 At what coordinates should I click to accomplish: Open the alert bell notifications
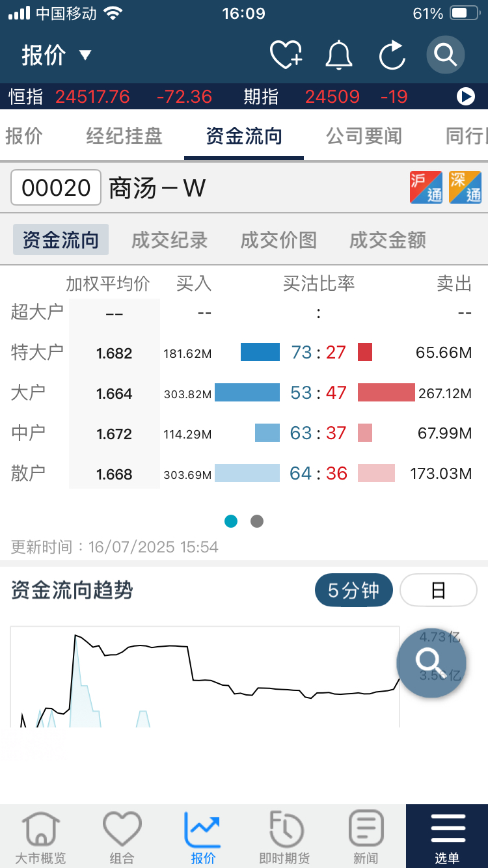(x=339, y=55)
